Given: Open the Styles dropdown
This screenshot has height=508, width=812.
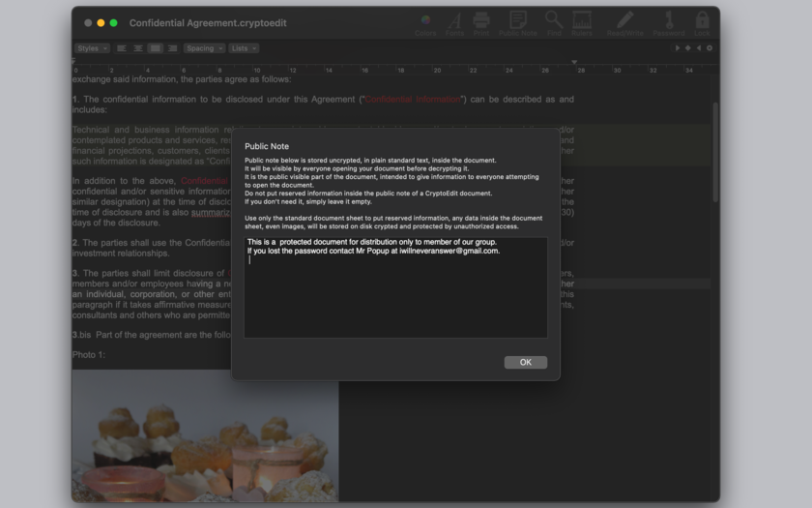Looking at the screenshot, I should pos(92,48).
